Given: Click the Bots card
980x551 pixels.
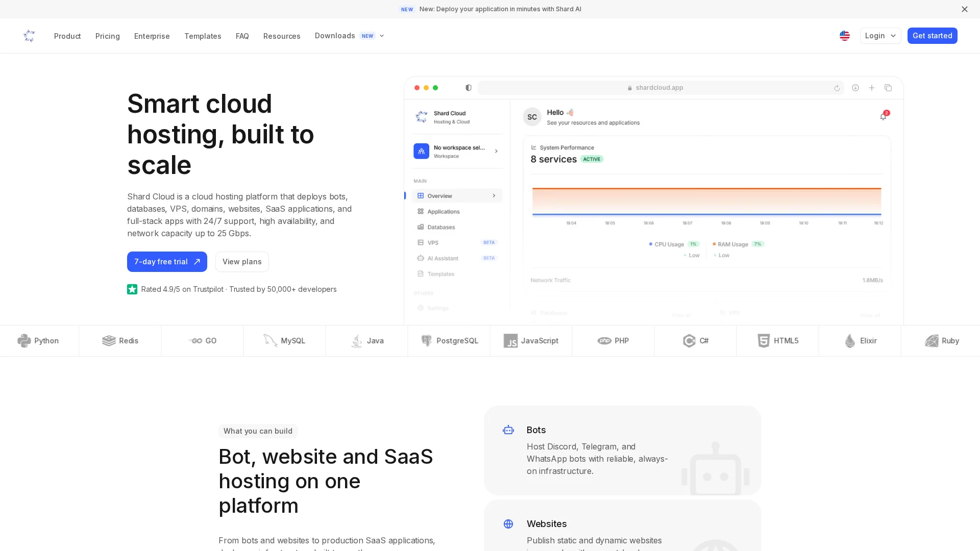Looking at the screenshot, I should pos(623,450).
